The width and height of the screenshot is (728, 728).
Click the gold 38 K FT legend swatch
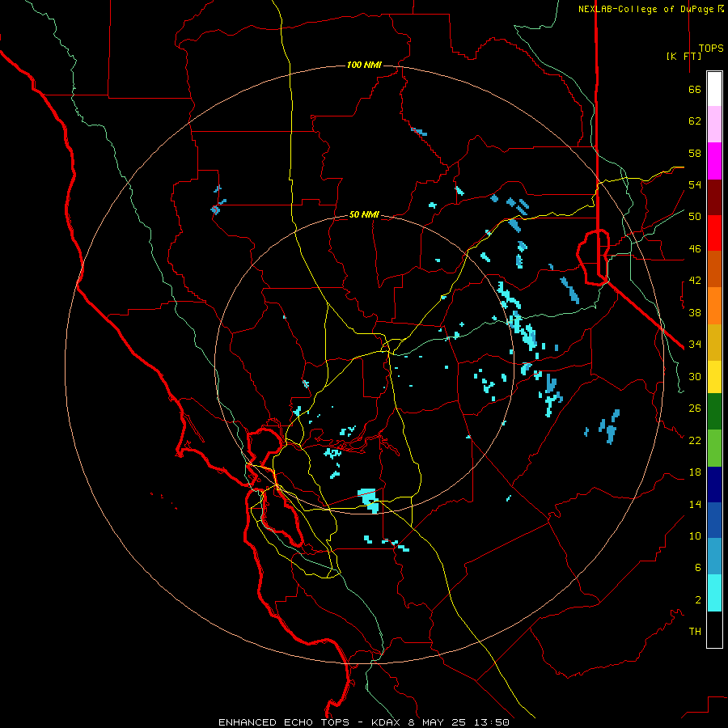714,342
